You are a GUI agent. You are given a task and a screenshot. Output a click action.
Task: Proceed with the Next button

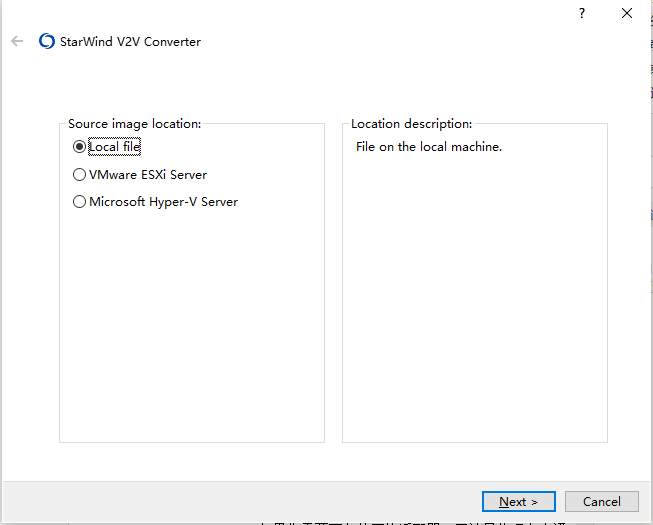[x=518, y=501]
